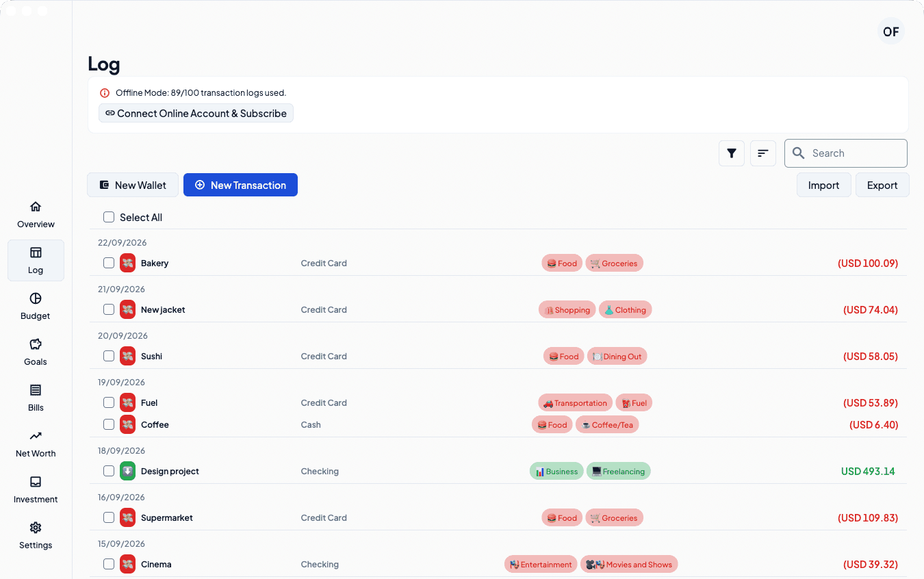The height and width of the screenshot is (579, 924).
Task: Open the Goals page
Action: pos(36,352)
